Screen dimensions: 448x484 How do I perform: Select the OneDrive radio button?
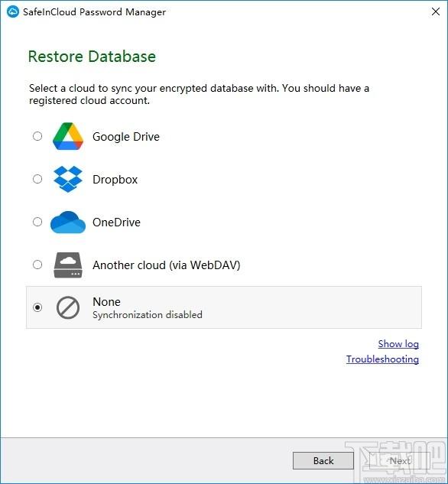pyautogui.click(x=37, y=222)
